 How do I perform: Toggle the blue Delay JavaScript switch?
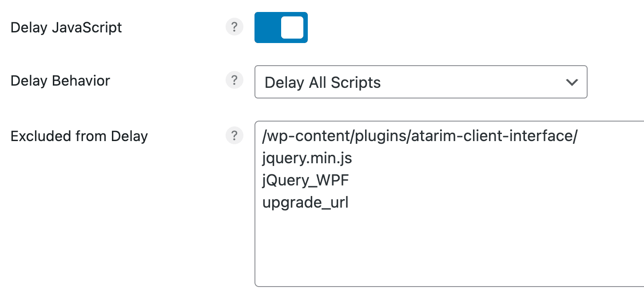coord(281,27)
